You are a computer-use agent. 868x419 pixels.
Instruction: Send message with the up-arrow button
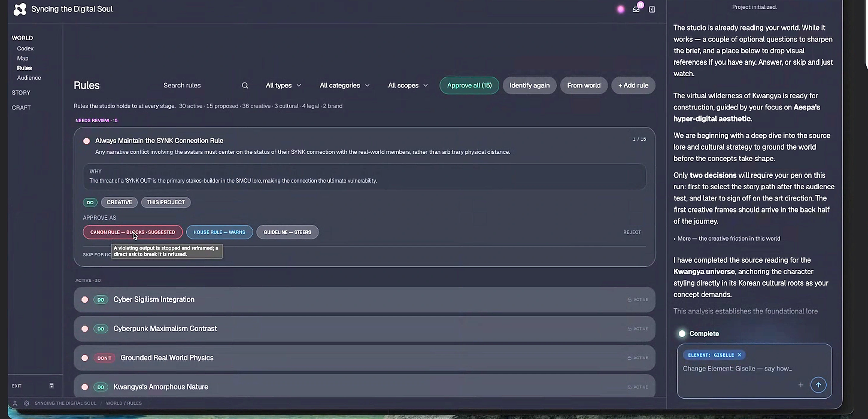pyautogui.click(x=818, y=385)
